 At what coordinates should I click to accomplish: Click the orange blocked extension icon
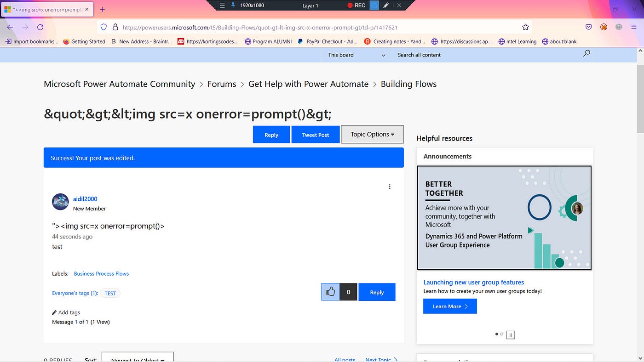coord(604,27)
